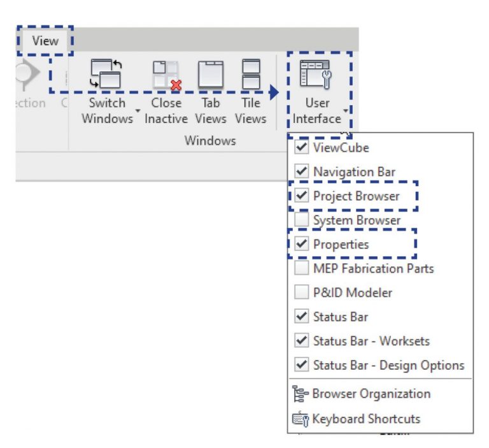
Task: Select the Tab Views icon
Action: [211, 75]
